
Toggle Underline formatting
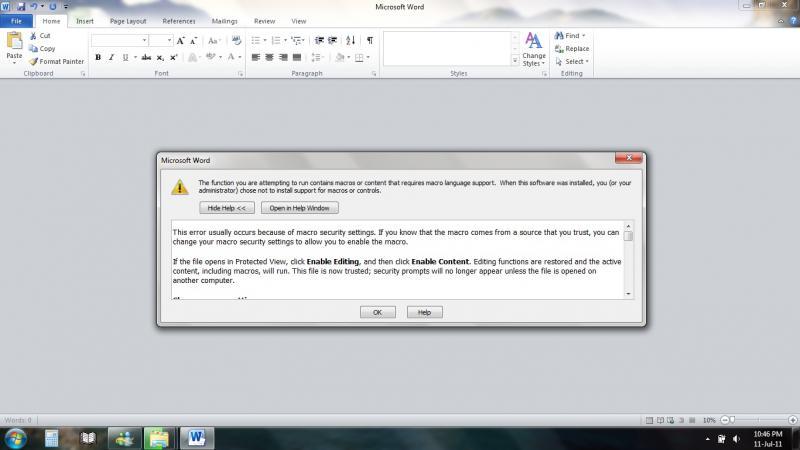point(125,57)
